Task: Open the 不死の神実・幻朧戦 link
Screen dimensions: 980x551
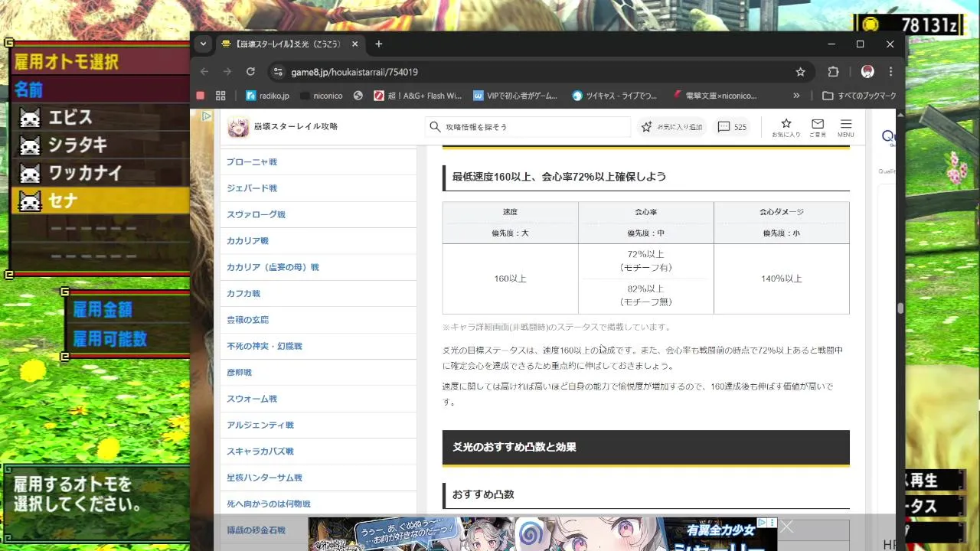Action: click(264, 346)
